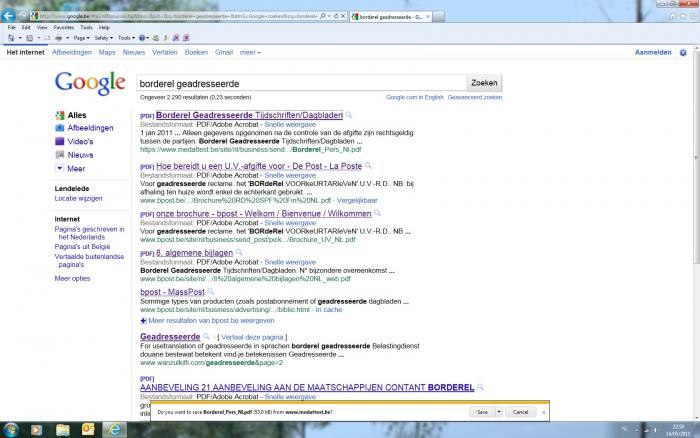700x438 pixels.
Task: Click 'Meer opties' in sidebar
Action: coord(72,278)
